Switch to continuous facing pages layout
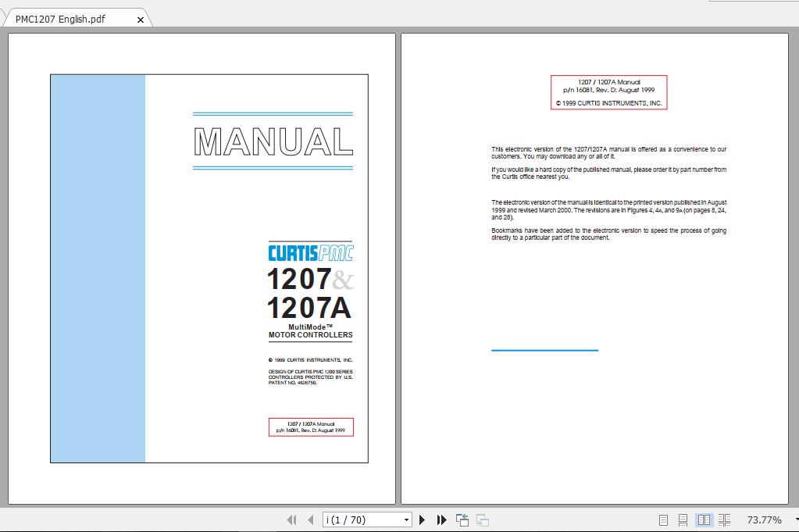This screenshot has width=799, height=532. point(724,520)
